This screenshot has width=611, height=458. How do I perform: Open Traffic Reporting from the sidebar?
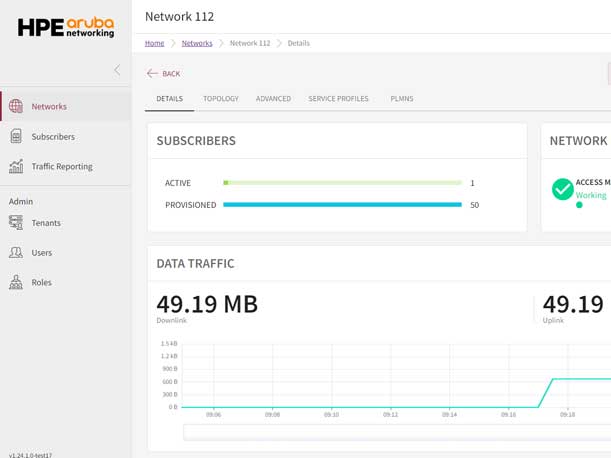click(62, 166)
